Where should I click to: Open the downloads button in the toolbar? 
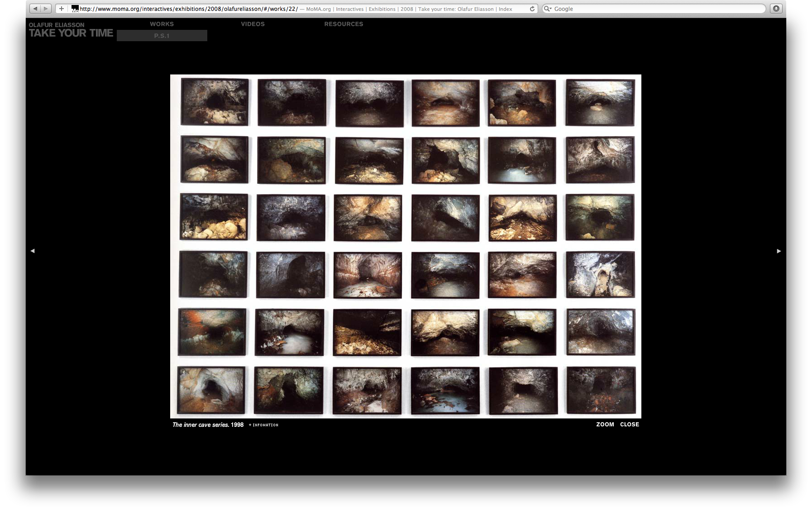[x=776, y=9]
